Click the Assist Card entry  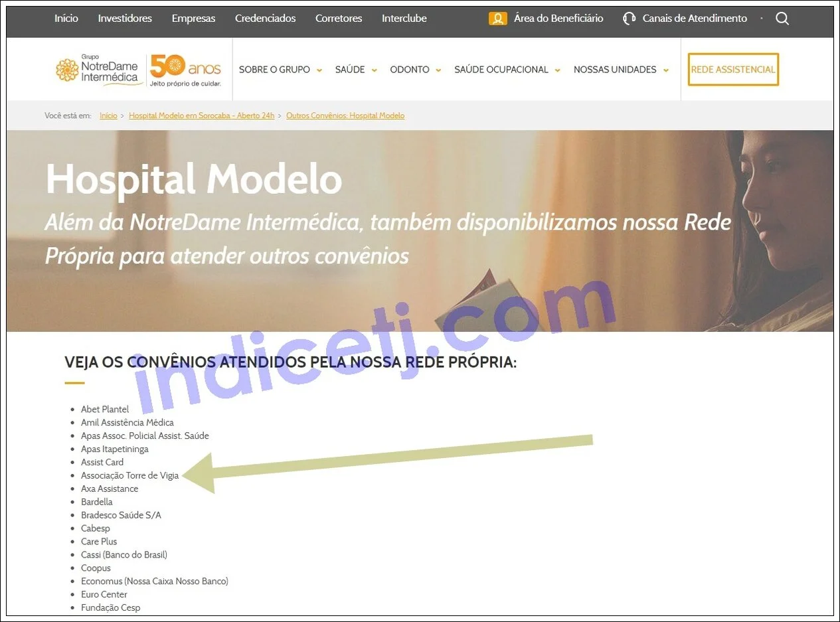[102, 463]
